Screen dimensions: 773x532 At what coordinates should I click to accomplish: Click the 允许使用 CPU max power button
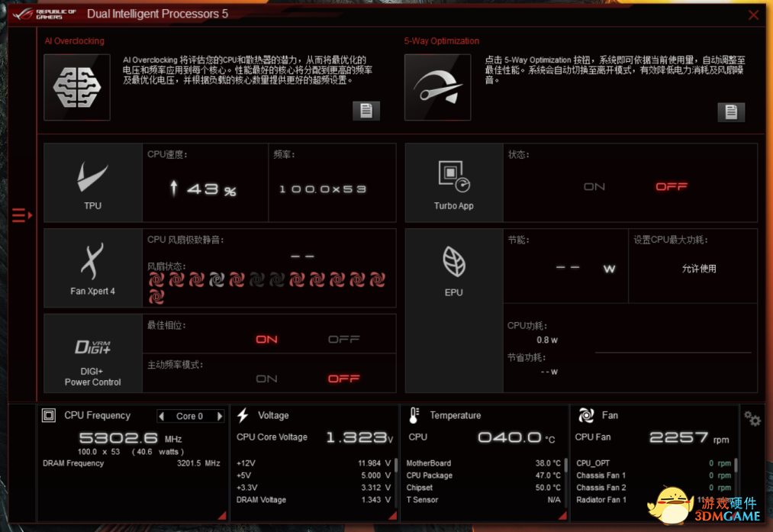coord(698,269)
